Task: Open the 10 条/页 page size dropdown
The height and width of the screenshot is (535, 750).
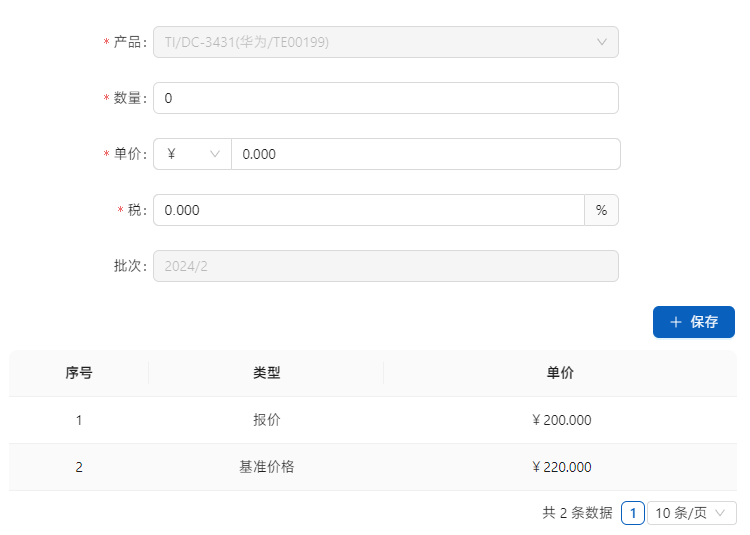Action: point(691,513)
